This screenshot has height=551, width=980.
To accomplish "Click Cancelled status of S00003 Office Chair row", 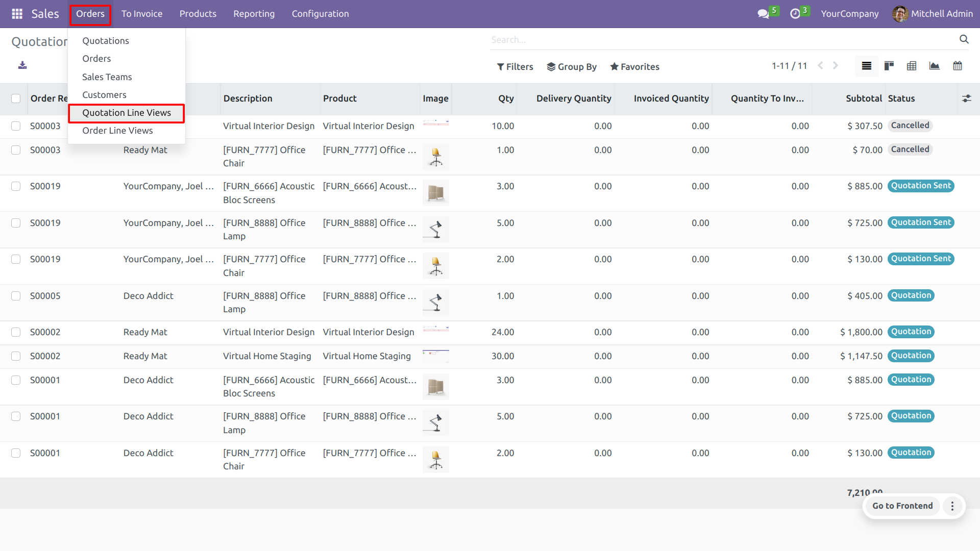I will coord(910,149).
